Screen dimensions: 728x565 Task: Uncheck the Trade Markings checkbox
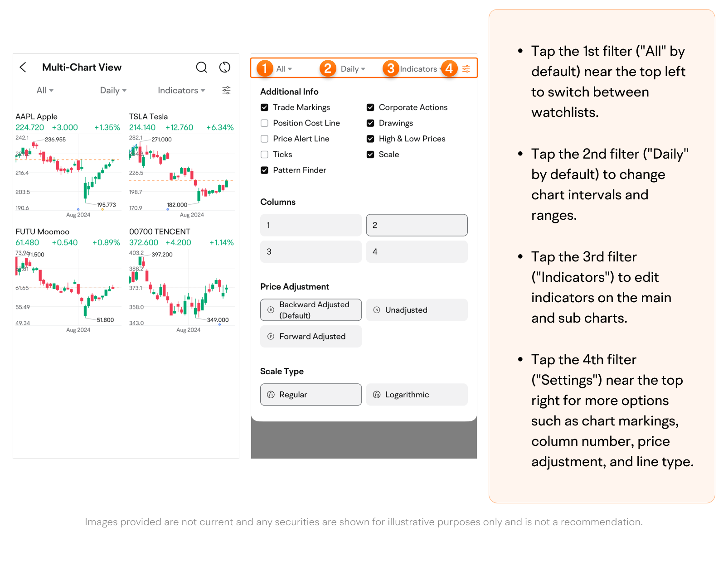[x=265, y=107]
